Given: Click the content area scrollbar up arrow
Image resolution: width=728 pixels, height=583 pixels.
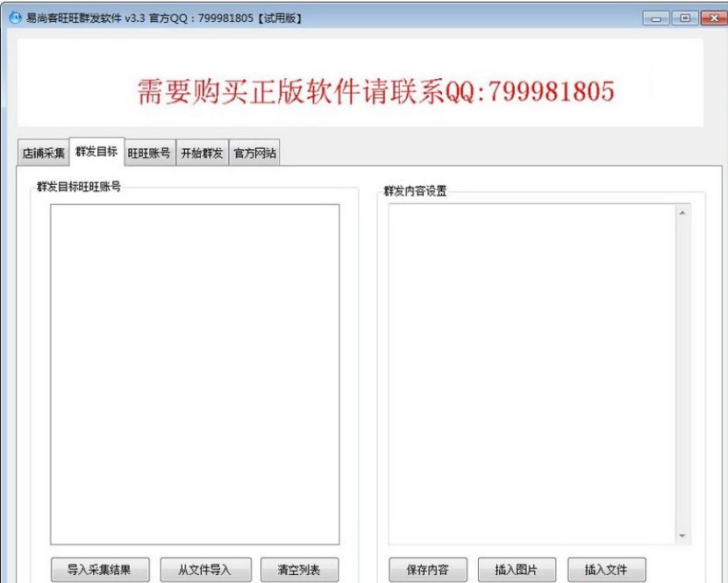Looking at the screenshot, I should (x=682, y=212).
